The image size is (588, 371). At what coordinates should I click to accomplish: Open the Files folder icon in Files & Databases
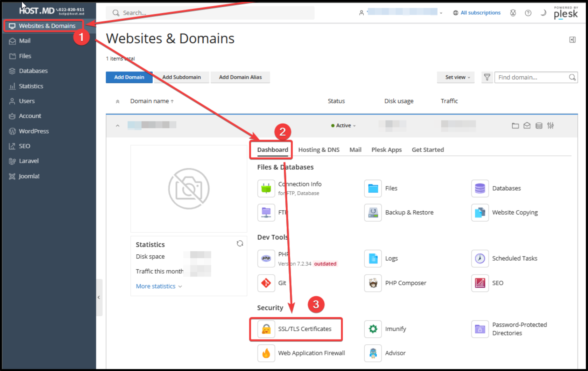[x=373, y=188]
